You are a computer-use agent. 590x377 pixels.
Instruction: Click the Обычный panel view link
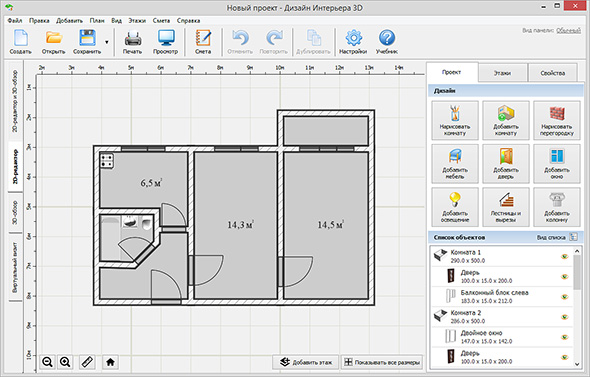(x=568, y=30)
